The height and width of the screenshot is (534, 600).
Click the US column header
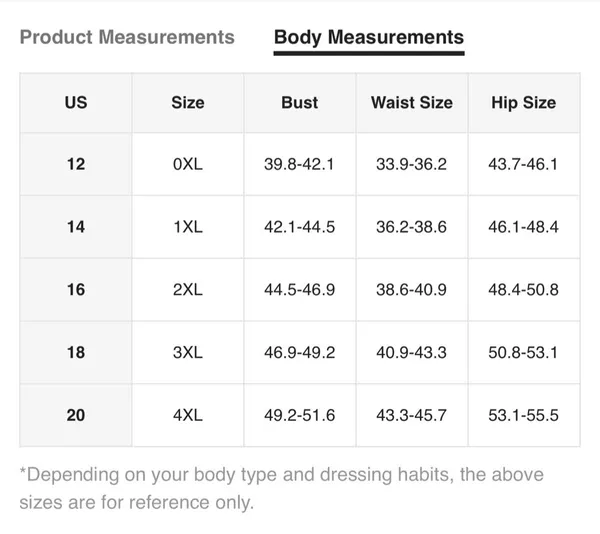click(x=76, y=103)
